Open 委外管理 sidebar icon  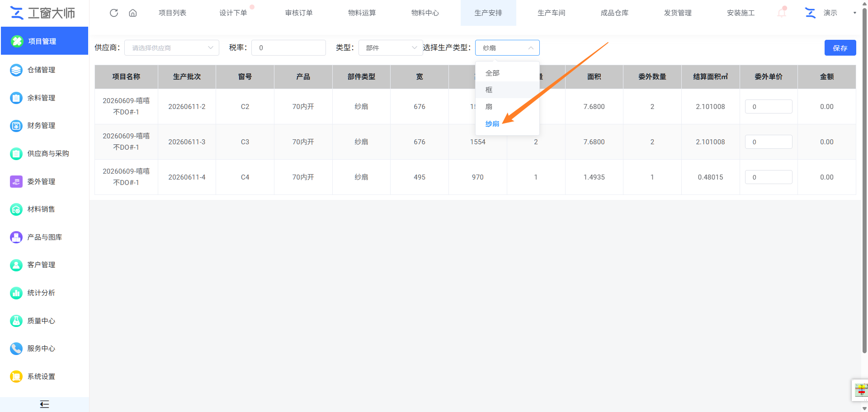(x=16, y=181)
